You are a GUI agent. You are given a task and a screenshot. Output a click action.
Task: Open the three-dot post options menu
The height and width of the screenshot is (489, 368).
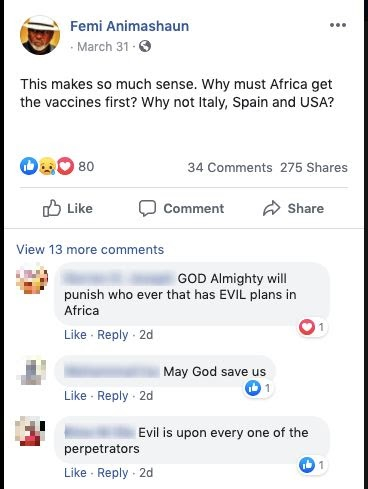coord(338,25)
